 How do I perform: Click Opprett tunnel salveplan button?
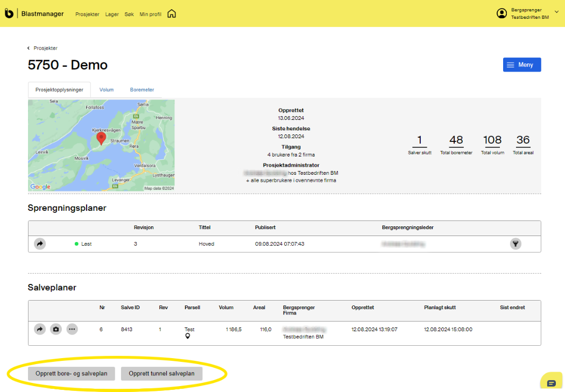pos(161,374)
